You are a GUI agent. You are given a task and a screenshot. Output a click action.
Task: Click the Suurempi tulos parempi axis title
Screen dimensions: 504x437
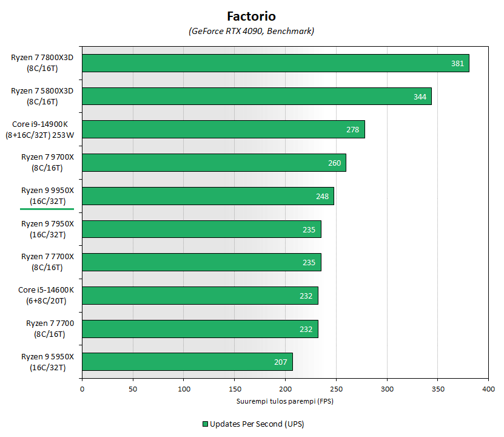pyautogui.click(x=285, y=401)
